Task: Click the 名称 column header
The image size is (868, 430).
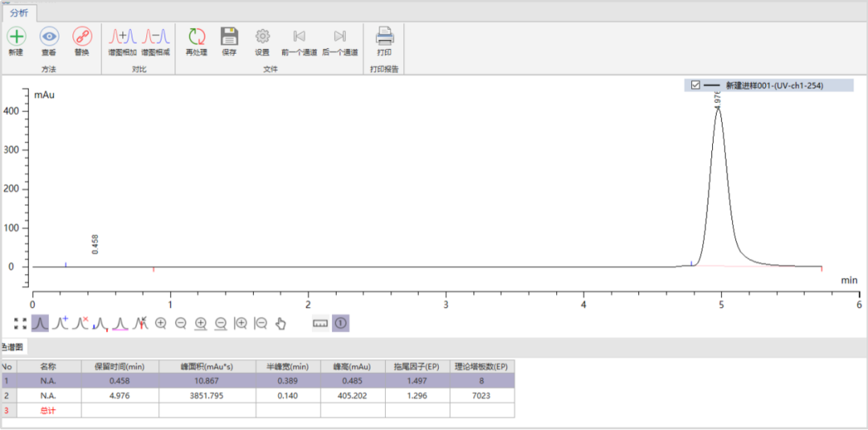Action: coord(49,367)
